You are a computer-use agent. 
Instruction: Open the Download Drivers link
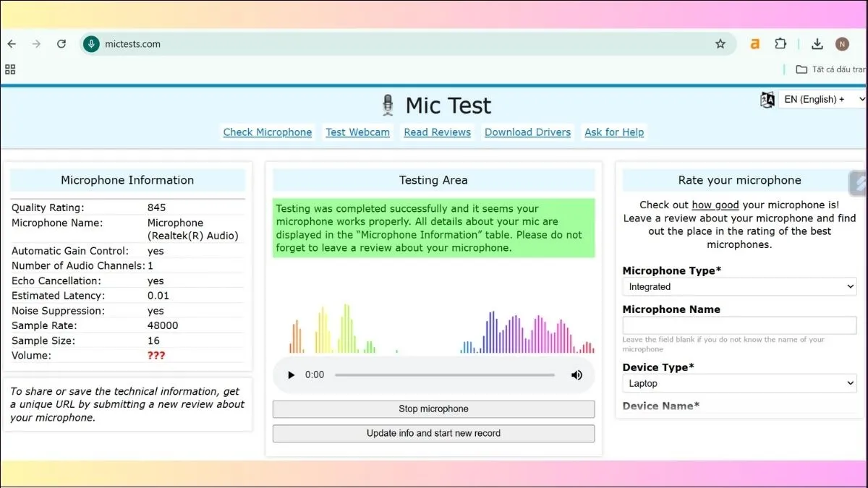pos(527,132)
